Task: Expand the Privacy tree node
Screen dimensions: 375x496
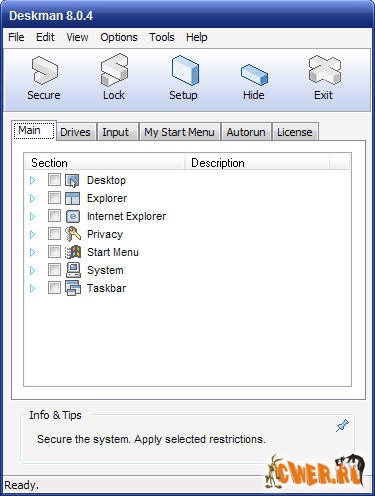Action: [32, 234]
